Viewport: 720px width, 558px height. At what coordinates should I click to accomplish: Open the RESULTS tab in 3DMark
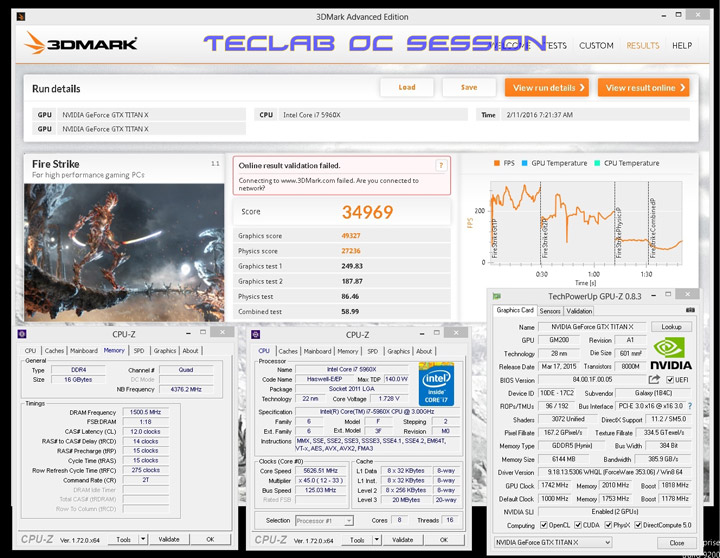(642, 45)
